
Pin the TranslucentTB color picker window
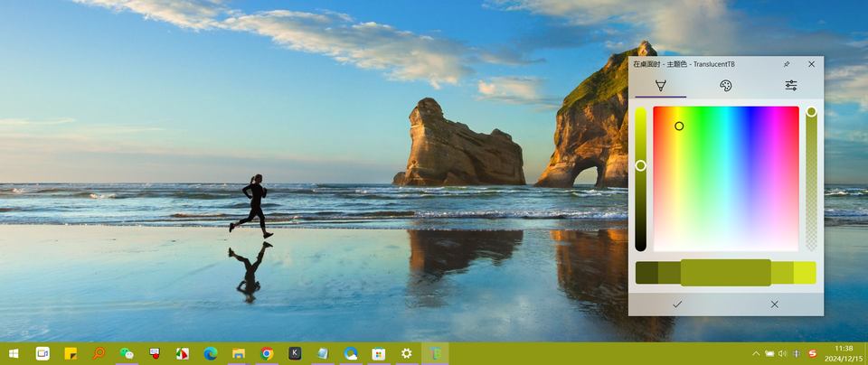coord(787,64)
